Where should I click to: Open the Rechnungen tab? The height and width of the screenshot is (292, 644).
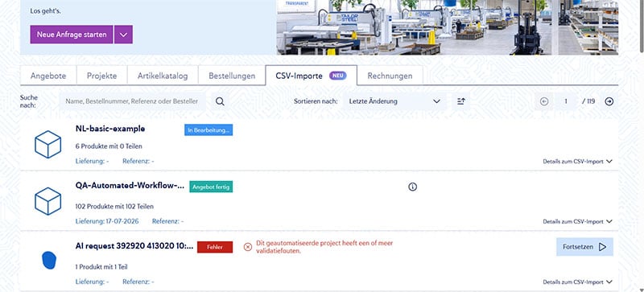point(390,76)
